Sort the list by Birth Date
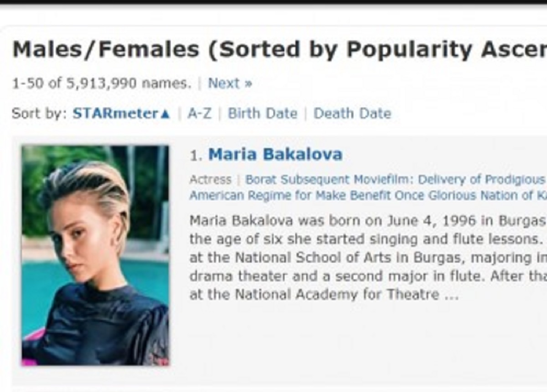This screenshot has width=547, height=392. point(263,113)
